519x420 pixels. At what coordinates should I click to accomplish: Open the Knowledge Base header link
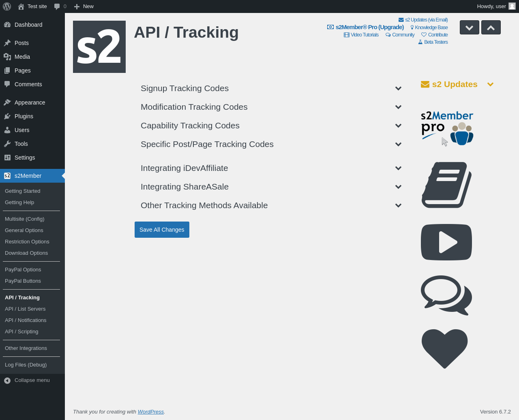429,28
